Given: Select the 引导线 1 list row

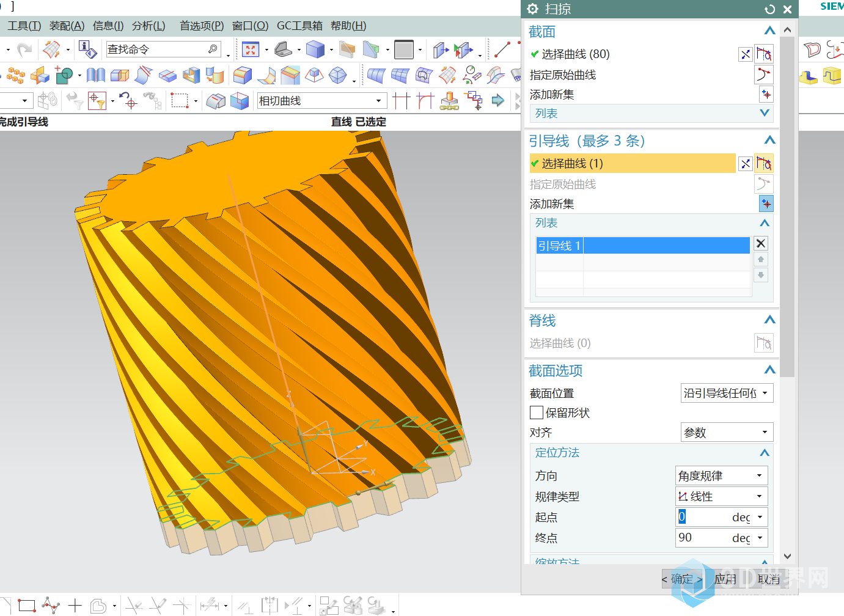Looking at the screenshot, I should [643, 246].
